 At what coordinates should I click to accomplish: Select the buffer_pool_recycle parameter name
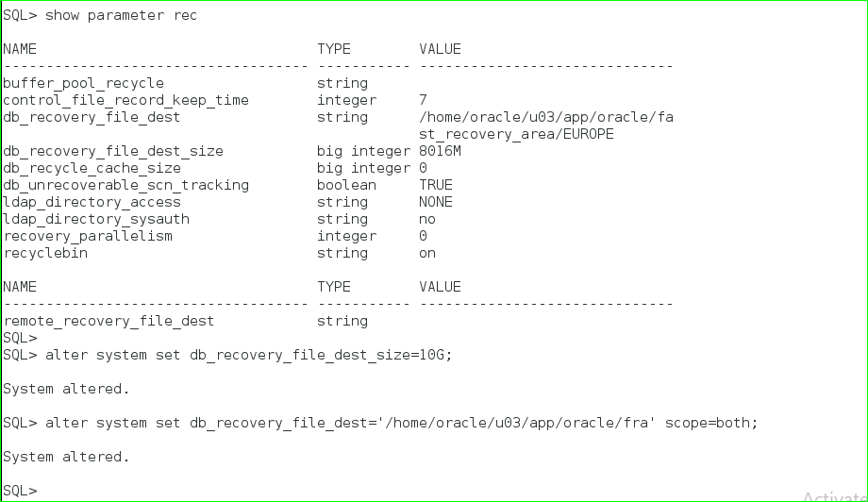[x=83, y=83]
